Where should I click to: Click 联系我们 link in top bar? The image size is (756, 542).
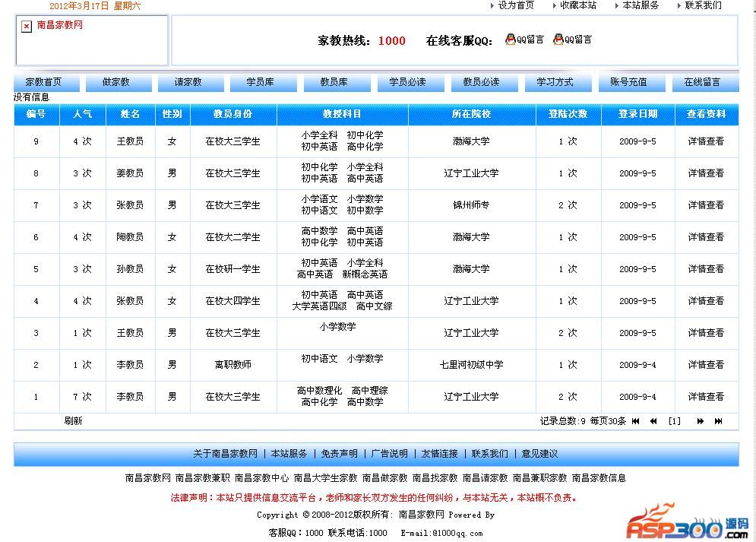click(703, 5)
